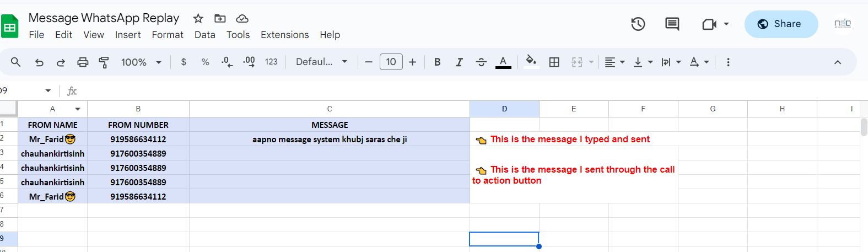Move document using folder icon

(220, 19)
